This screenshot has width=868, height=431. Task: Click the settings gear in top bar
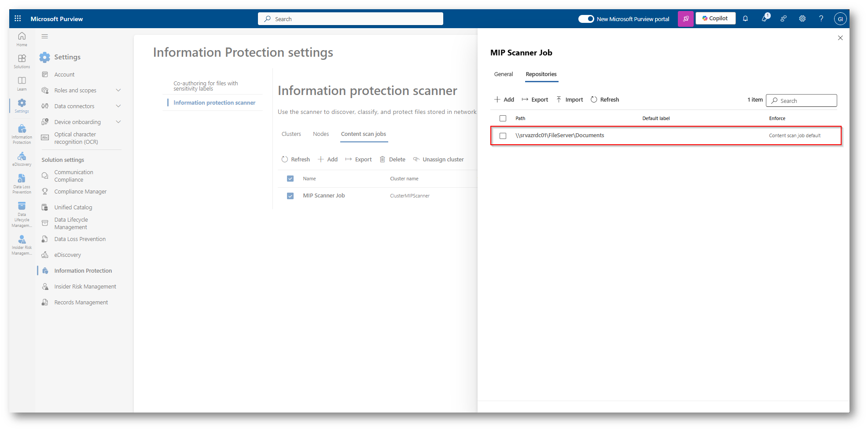[x=802, y=18]
